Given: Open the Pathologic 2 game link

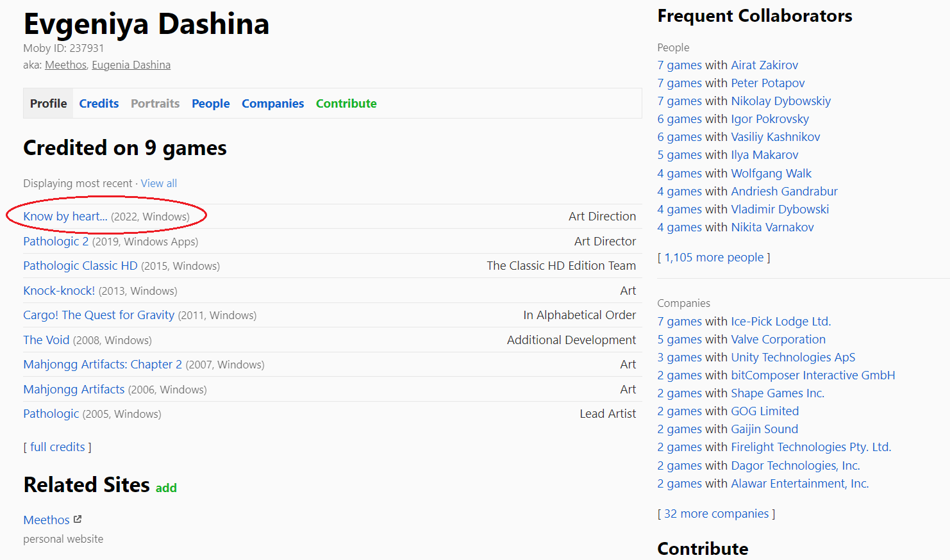Looking at the screenshot, I should [56, 242].
